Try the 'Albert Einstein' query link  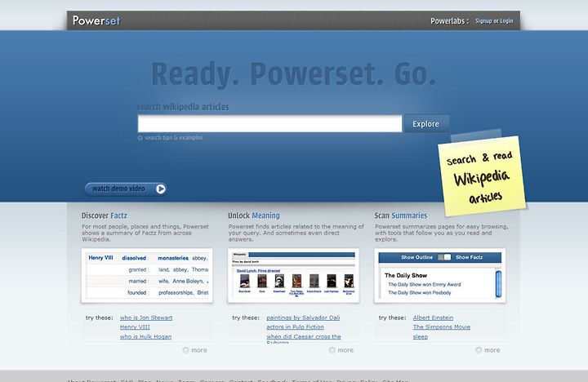pos(433,318)
